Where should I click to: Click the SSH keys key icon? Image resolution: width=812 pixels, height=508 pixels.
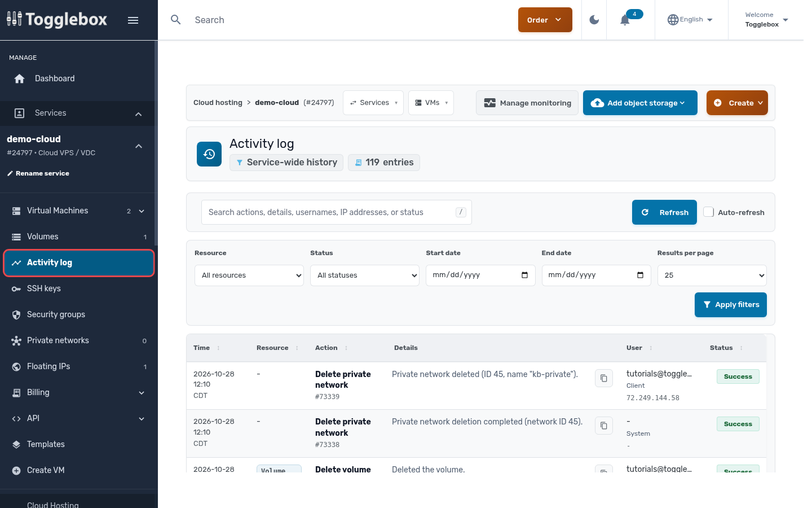tap(16, 288)
